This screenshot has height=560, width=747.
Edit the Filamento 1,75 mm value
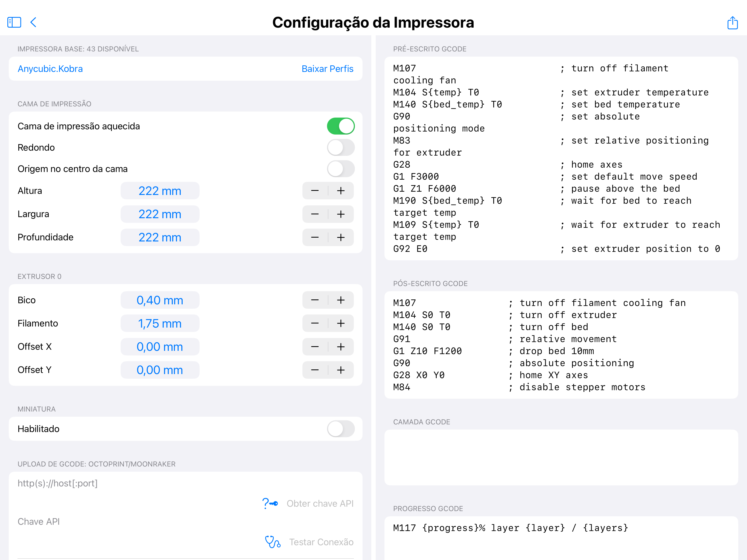click(x=160, y=323)
